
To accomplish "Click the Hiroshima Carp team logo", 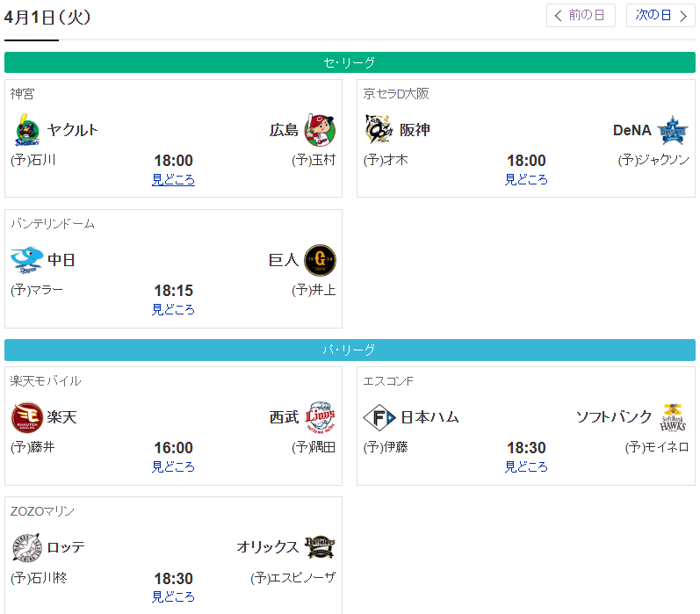I will click(x=320, y=130).
